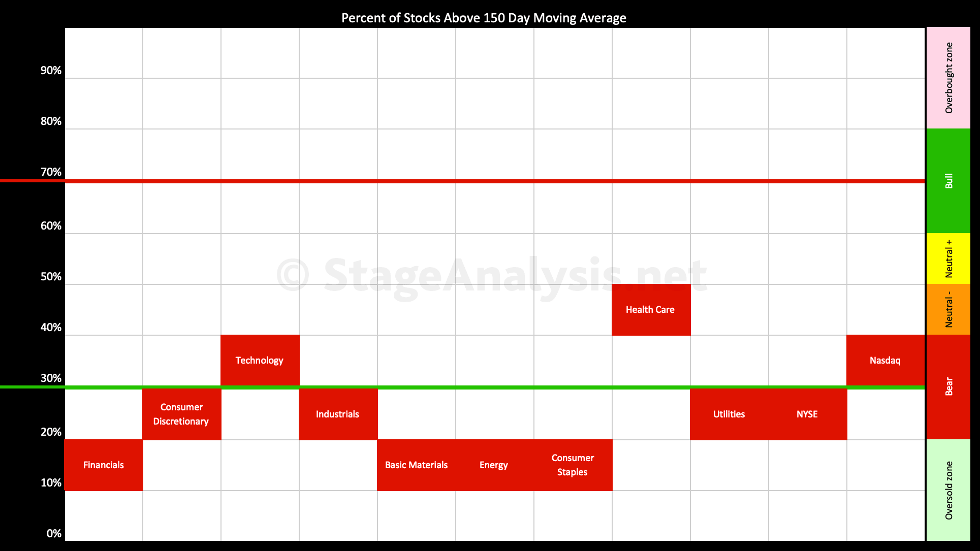Click the Utilities sector block

pyautogui.click(x=730, y=414)
